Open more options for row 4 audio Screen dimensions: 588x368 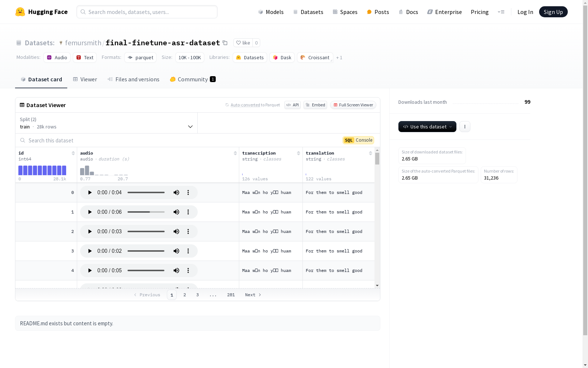coord(188,270)
